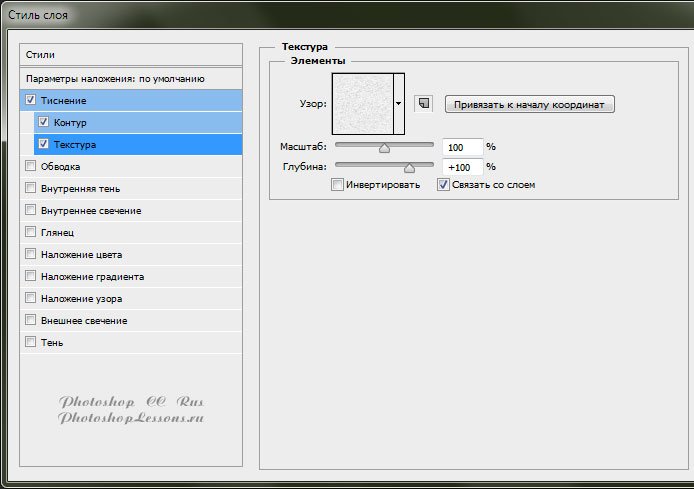Toggle the Текстура checkbox off

[x=43, y=144]
